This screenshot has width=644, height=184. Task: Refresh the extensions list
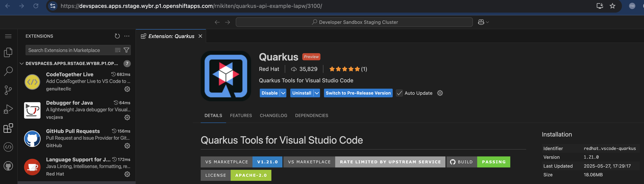point(117,36)
